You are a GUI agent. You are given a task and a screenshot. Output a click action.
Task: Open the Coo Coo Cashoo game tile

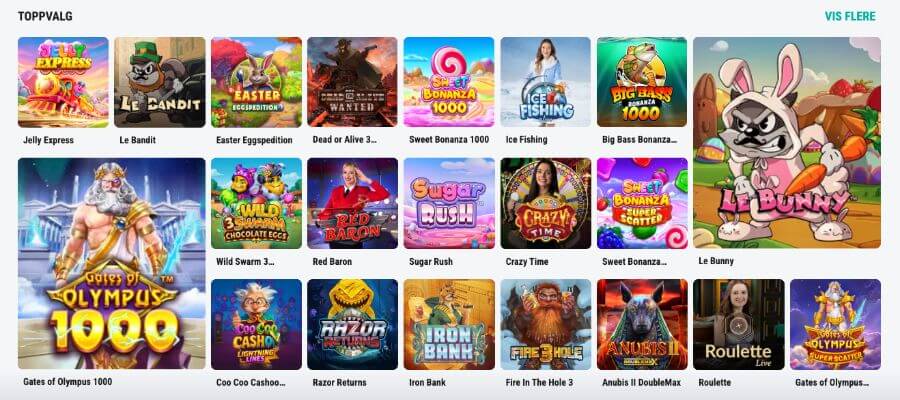tap(256, 324)
